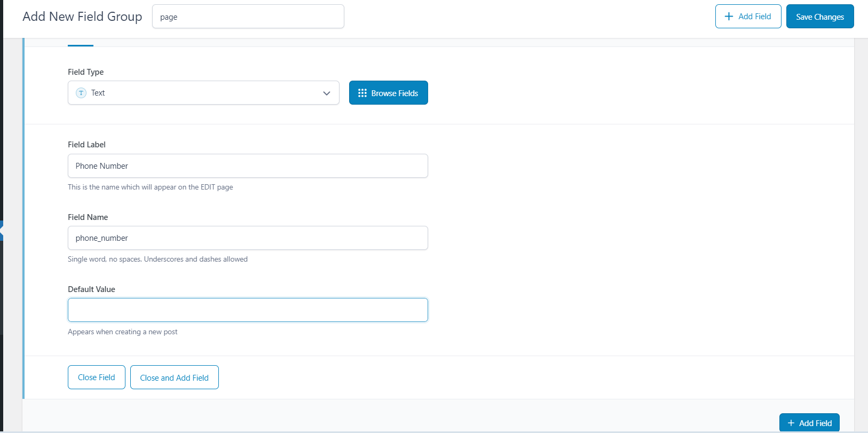The image size is (868, 433).
Task: Click the Field Name heading text
Action: pyautogui.click(x=88, y=217)
